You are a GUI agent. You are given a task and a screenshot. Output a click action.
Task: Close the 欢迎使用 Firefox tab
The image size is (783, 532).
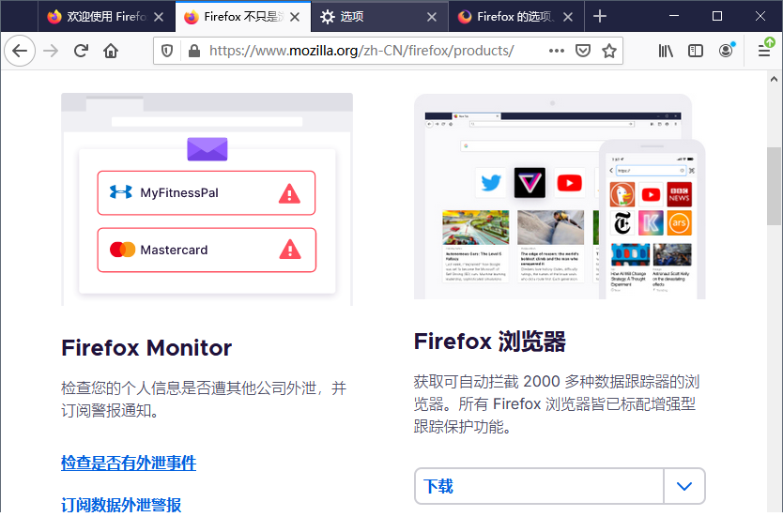coord(159,17)
